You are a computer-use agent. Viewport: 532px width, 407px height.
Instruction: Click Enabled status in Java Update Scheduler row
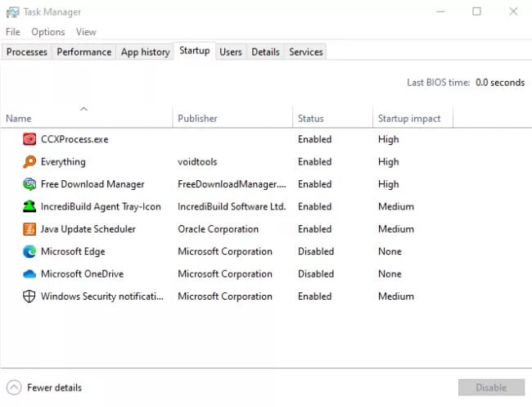tap(314, 228)
